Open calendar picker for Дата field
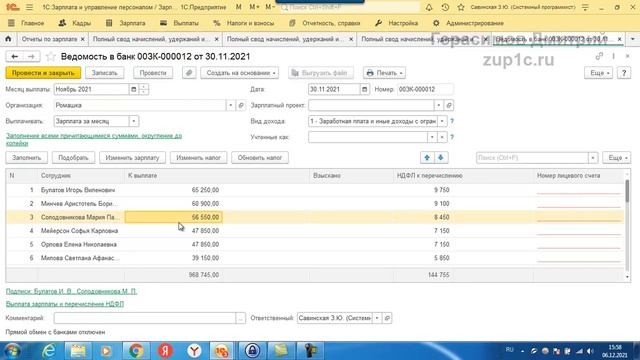The width and height of the screenshot is (640, 360). click(364, 89)
